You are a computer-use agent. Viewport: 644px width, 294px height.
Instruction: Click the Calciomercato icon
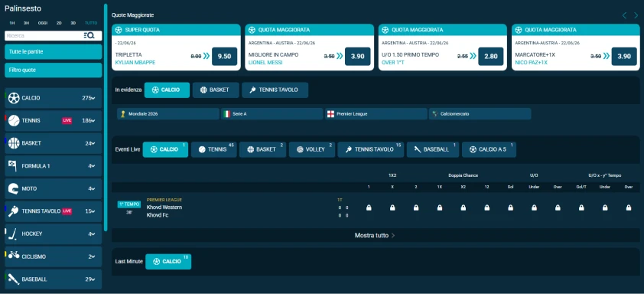[x=435, y=114]
